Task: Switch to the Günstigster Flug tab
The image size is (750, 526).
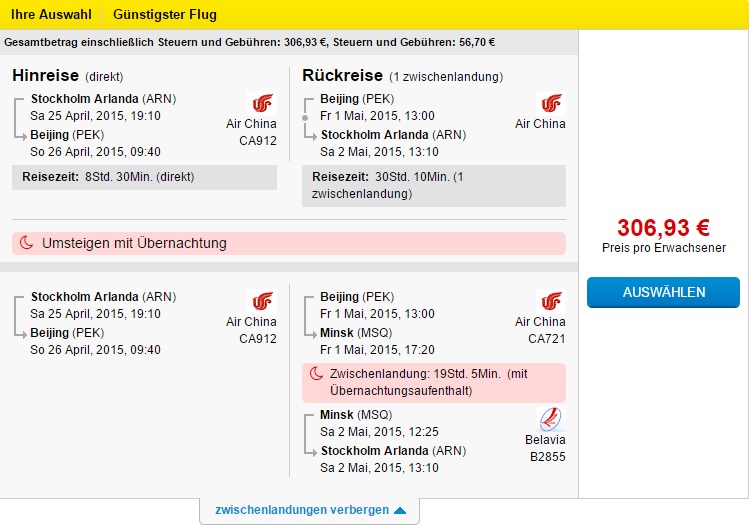Action: 165,14
